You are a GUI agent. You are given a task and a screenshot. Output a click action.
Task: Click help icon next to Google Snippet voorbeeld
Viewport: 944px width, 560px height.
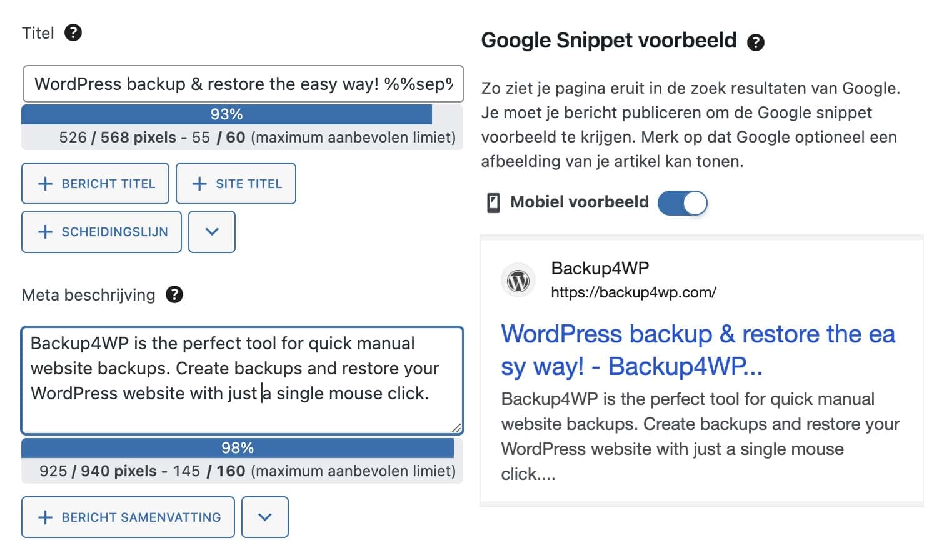coord(756,42)
